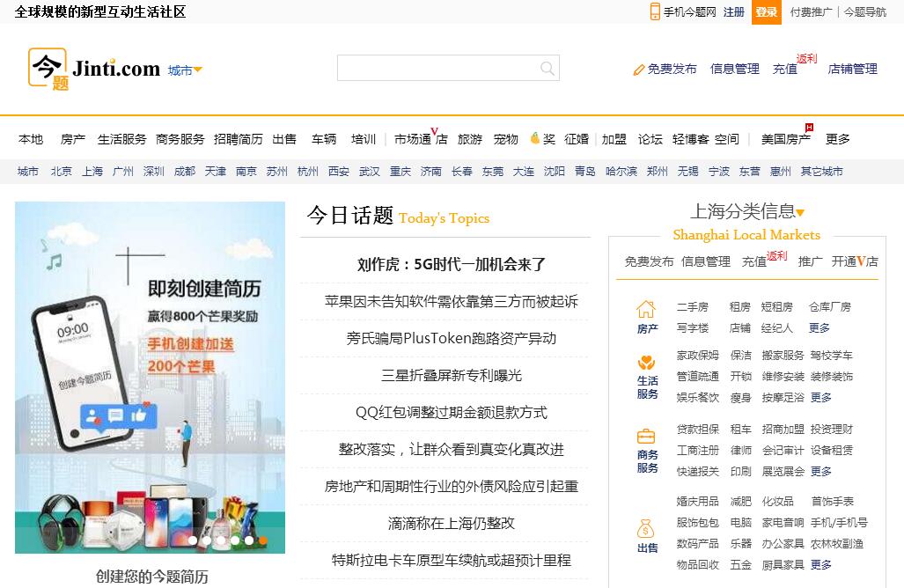Click into the search input field
This screenshot has height=588, width=904.
437,69
